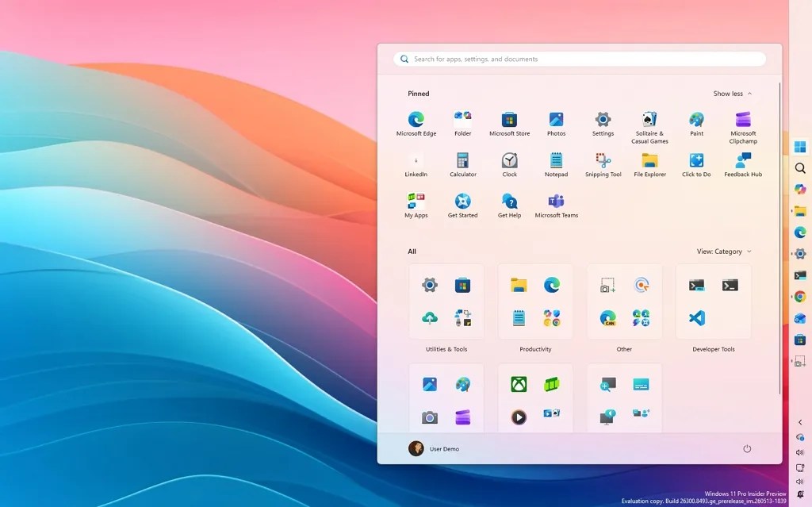Open Media Player in category grid
This screenshot has width=812, height=507.
click(x=519, y=417)
